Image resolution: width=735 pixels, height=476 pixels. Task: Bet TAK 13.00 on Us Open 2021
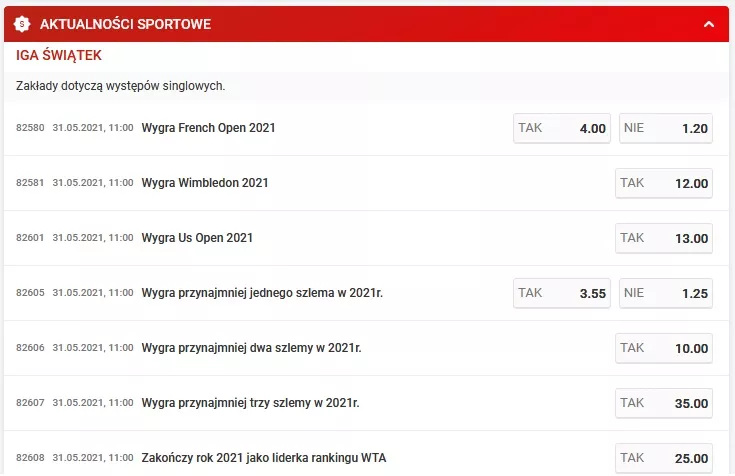tap(664, 238)
